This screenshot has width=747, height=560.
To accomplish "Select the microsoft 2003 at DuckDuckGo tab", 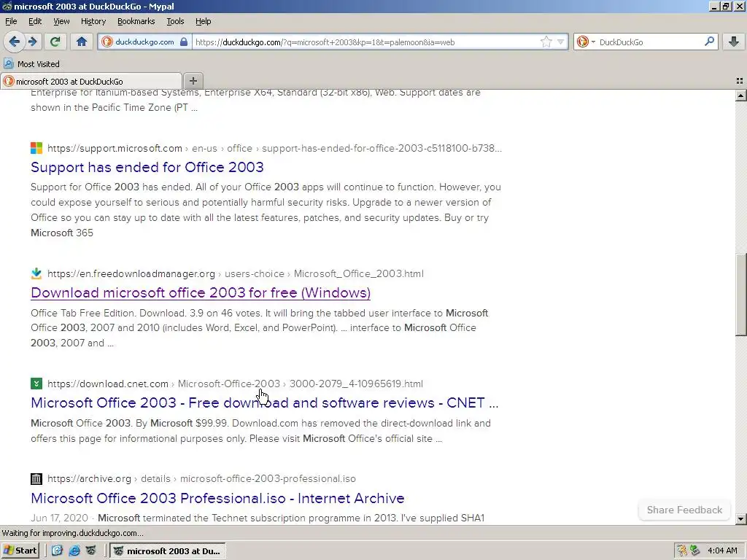I will click(91, 82).
